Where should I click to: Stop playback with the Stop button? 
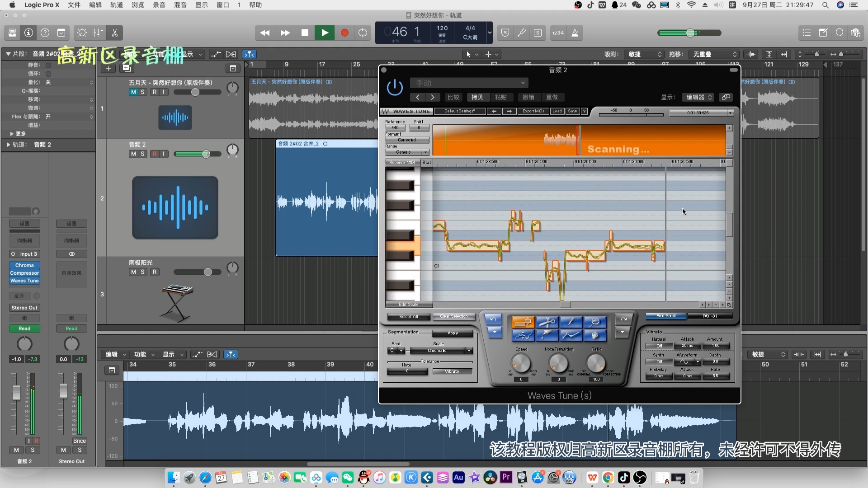(x=305, y=33)
